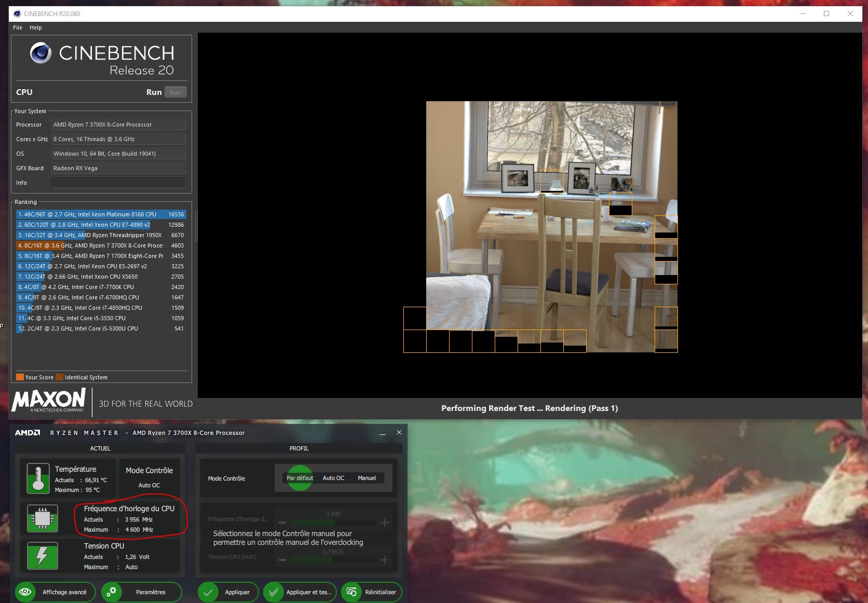
Task: Decrease clock frequency with the minus button
Action: pyautogui.click(x=282, y=523)
